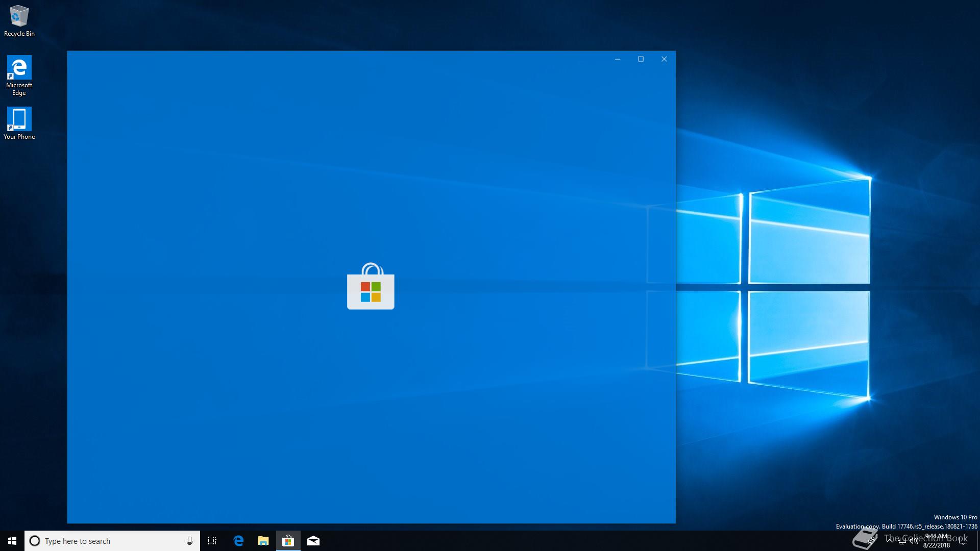Select the Microsoft Edge desktop shortcut
This screenshot has width=980, height=551.
[19, 76]
